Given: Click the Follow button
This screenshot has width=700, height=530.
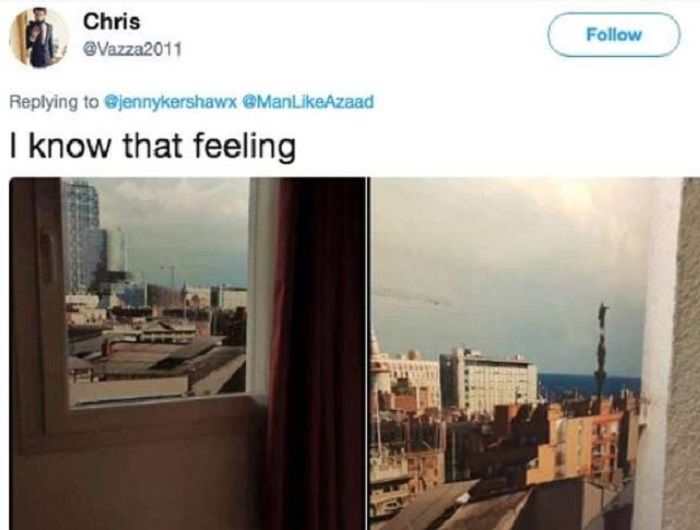Looking at the screenshot, I should 614,35.
